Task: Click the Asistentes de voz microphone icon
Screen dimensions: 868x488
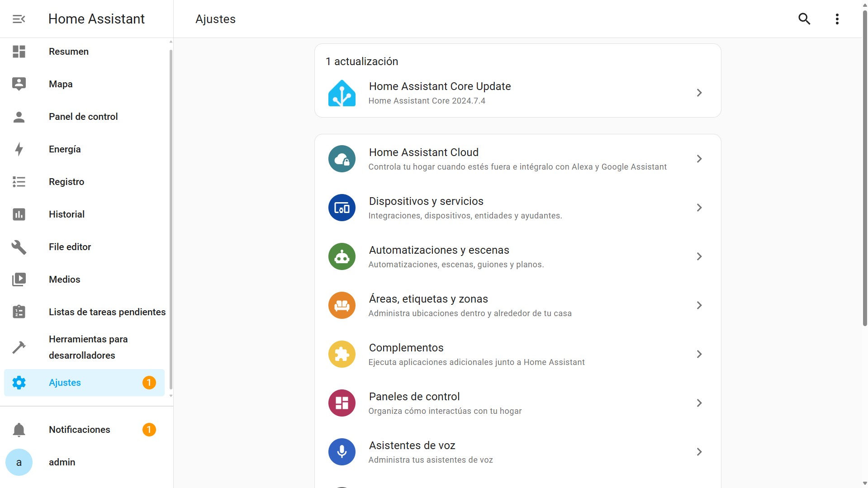Action: [342, 452]
